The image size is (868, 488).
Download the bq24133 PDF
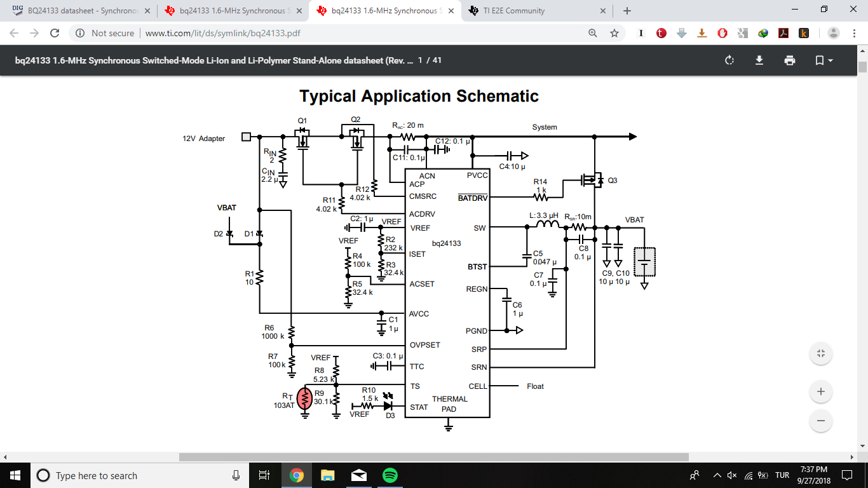pyautogui.click(x=759, y=60)
